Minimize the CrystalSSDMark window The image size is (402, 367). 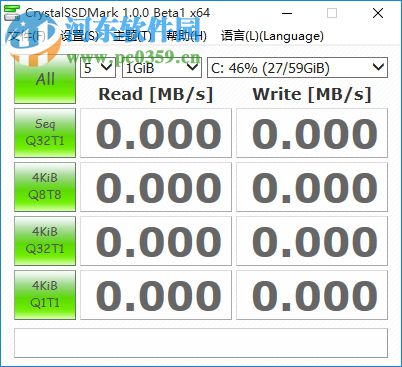tap(287, 13)
